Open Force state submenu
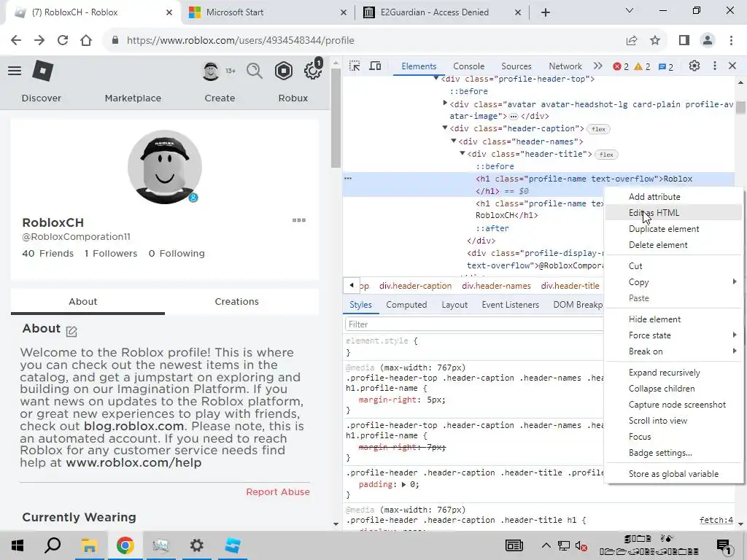 [673, 335]
